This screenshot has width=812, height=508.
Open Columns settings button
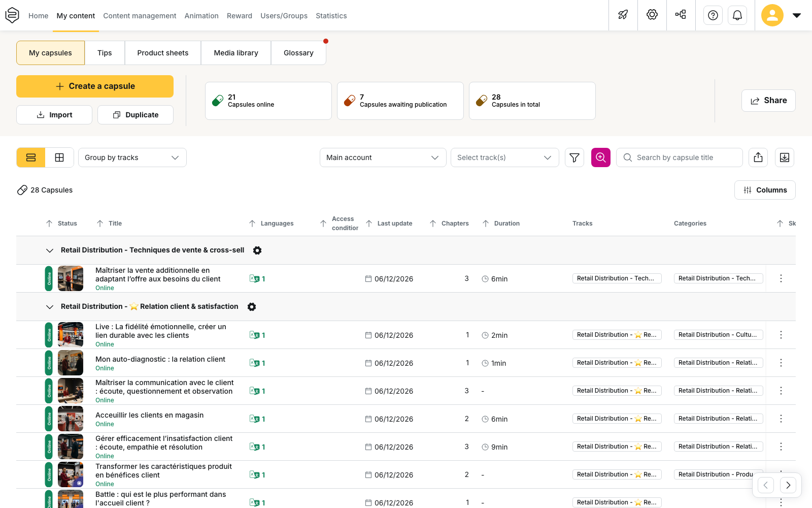point(765,190)
